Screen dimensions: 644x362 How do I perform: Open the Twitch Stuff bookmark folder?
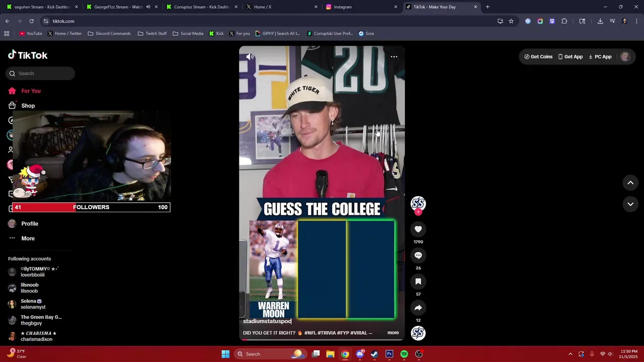152,34
